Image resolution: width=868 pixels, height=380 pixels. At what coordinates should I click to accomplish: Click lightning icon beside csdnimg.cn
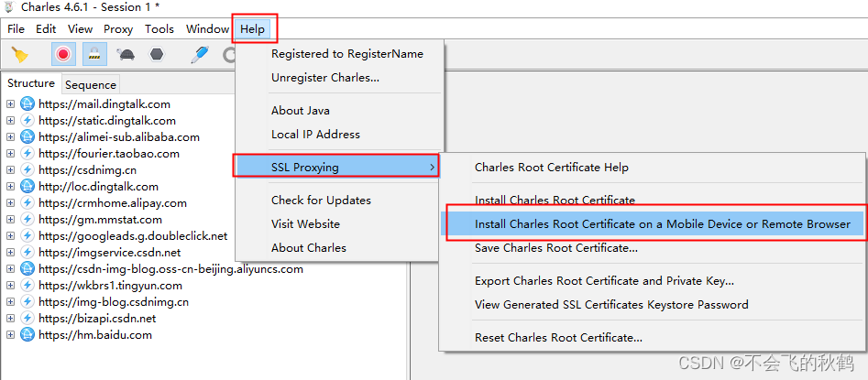pyautogui.click(x=27, y=169)
